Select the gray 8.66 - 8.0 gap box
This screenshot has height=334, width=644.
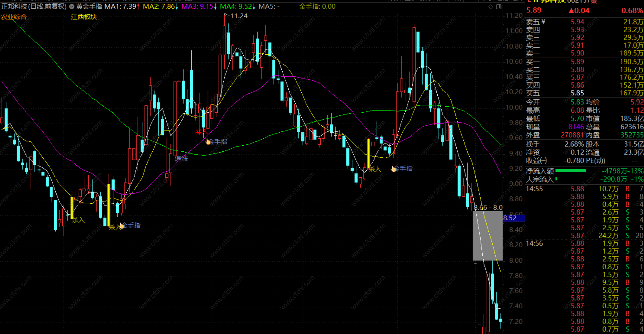(x=488, y=236)
